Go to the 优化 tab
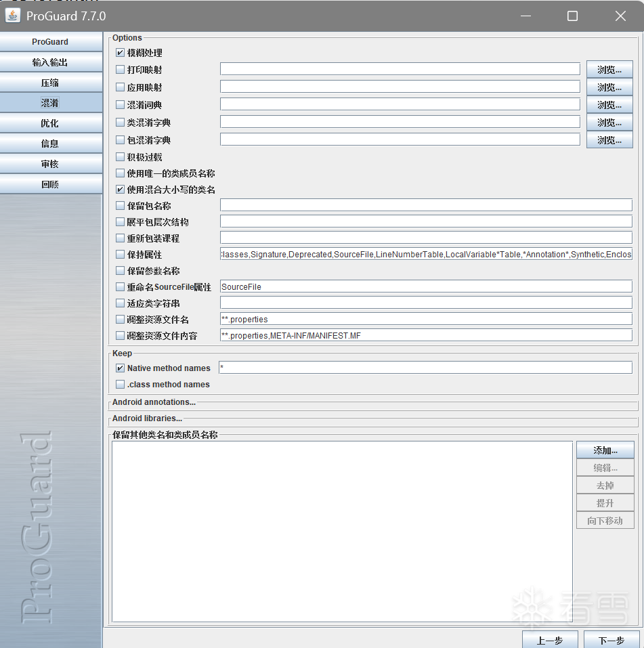 coord(50,123)
